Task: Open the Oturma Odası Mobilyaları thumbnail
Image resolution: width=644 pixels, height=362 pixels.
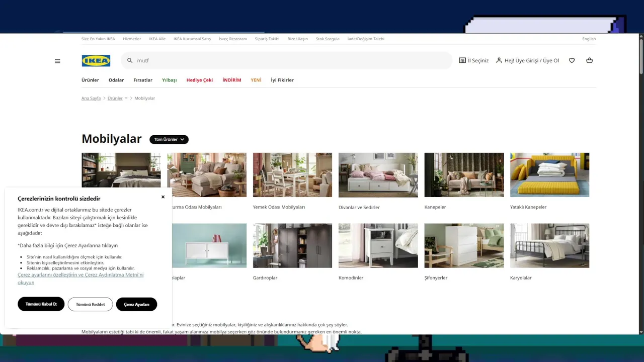Action: pyautogui.click(x=207, y=175)
